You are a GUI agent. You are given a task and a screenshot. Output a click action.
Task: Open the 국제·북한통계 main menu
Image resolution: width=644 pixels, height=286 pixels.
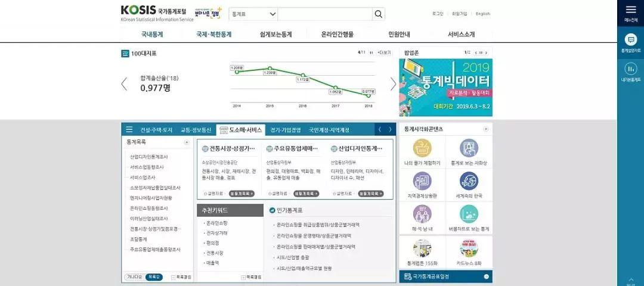213,35
